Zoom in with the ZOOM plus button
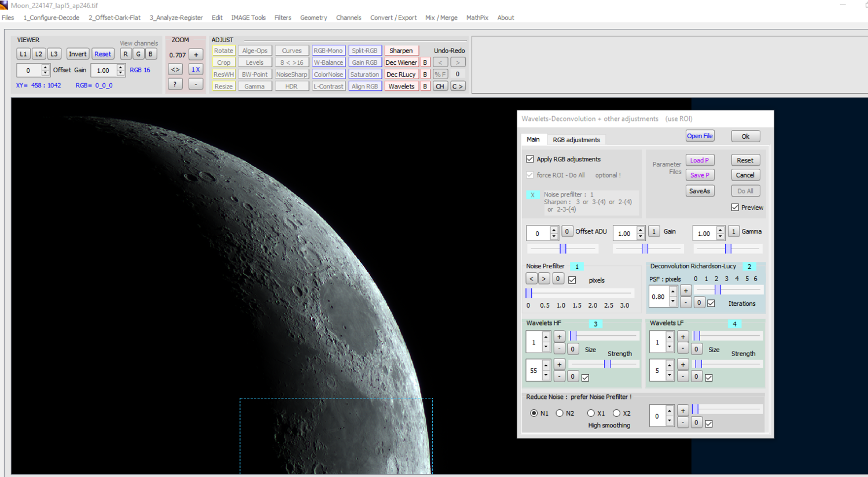 tap(196, 55)
